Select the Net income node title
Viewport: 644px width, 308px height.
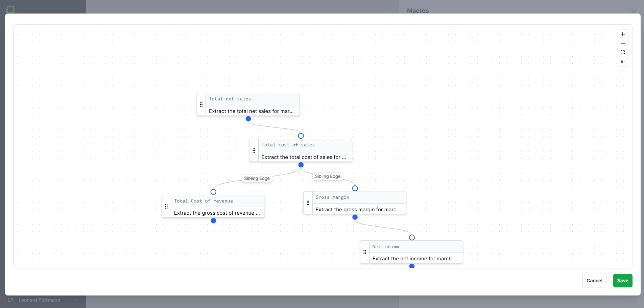[x=386, y=246]
